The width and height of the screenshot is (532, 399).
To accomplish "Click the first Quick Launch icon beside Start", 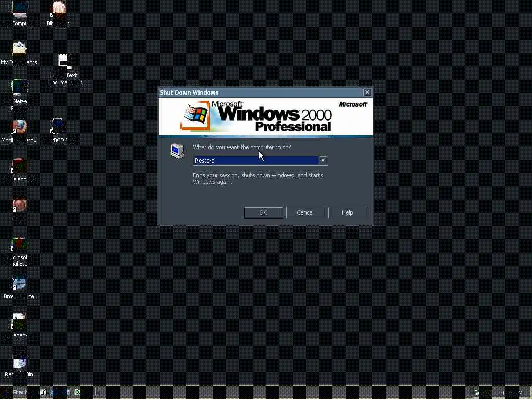I will tap(42, 393).
